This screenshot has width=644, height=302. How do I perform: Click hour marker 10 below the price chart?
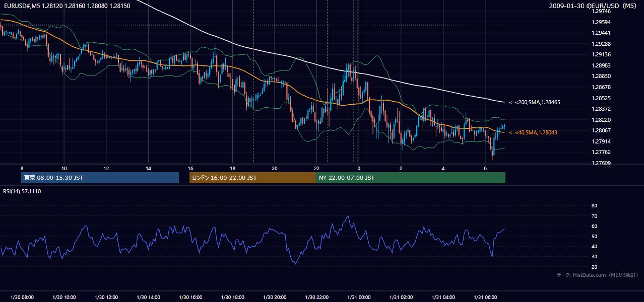click(x=64, y=168)
